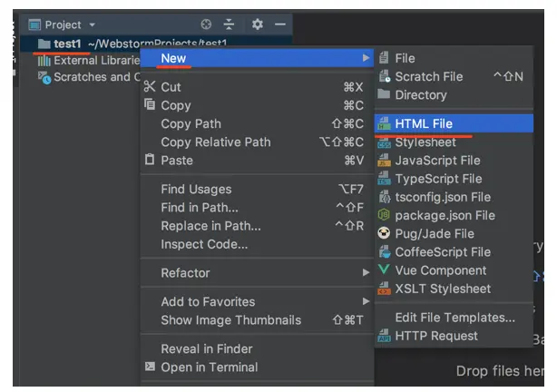Choose Paste from context menu
This screenshot has width=557, height=392.
click(x=257, y=161)
